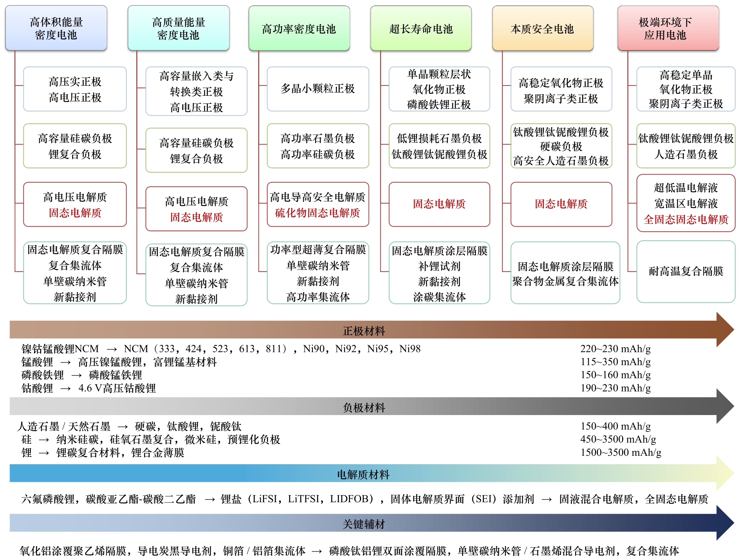Click the 负极材料 gray arrow banner
The height and width of the screenshot is (560, 740).
coord(364,407)
